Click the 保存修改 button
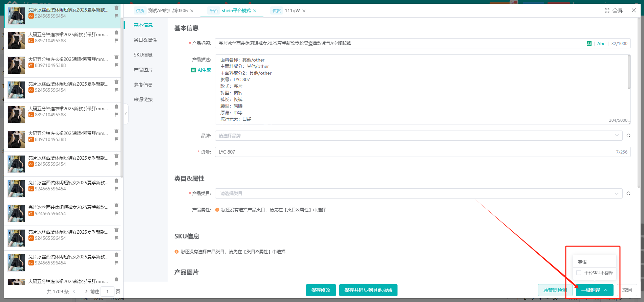Screen dimensions: 644x302 tap(321, 290)
